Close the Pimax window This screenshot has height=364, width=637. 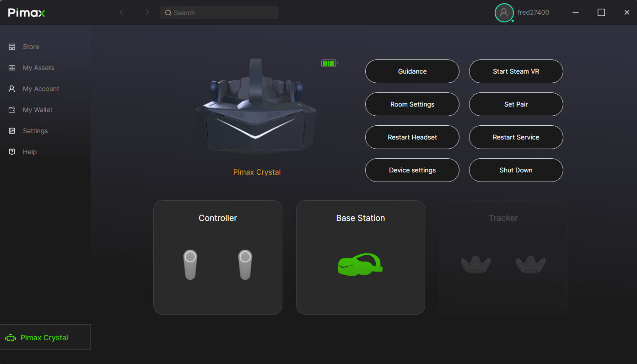[x=627, y=13]
